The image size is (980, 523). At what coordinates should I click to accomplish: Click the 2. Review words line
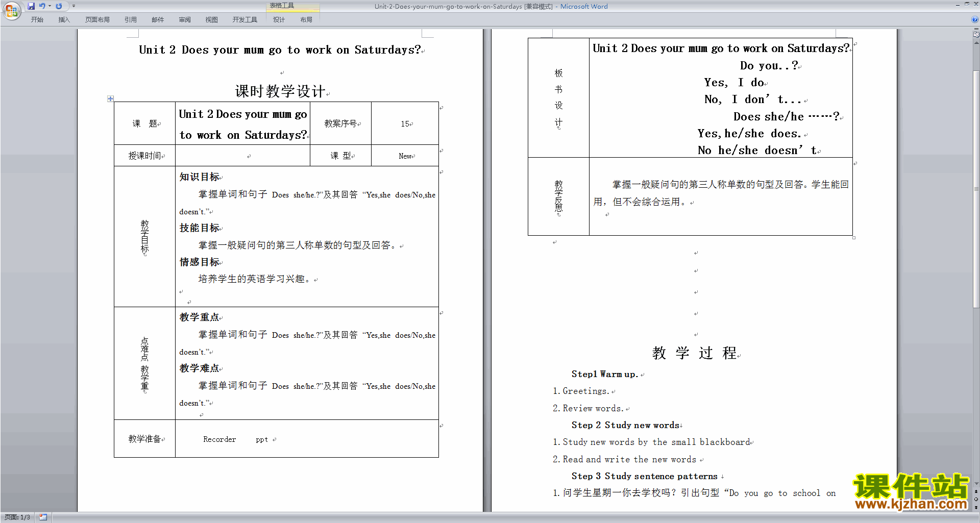pos(588,409)
